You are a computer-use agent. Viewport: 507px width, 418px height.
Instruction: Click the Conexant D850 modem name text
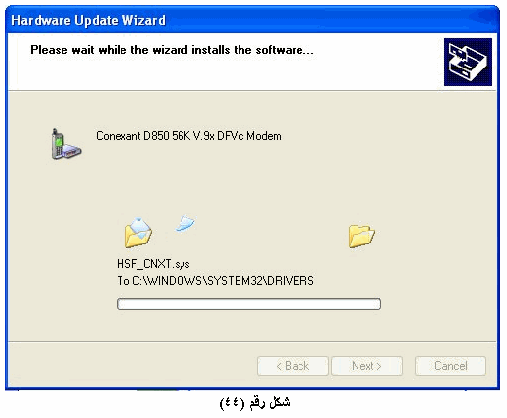189,136
